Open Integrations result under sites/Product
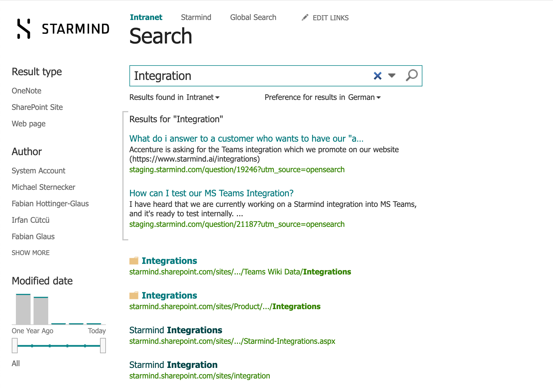The width and height of the screenshot is (553, 392). point(169,295)
